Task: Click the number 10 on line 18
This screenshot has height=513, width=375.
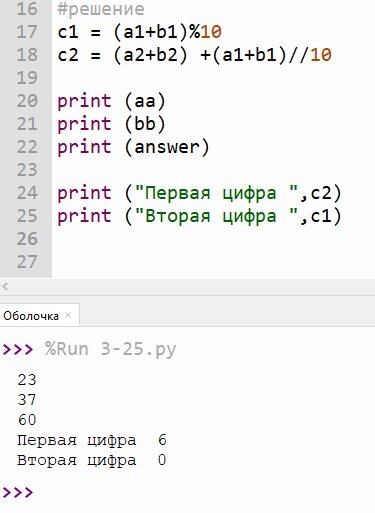Action: [x=321, y=55]
